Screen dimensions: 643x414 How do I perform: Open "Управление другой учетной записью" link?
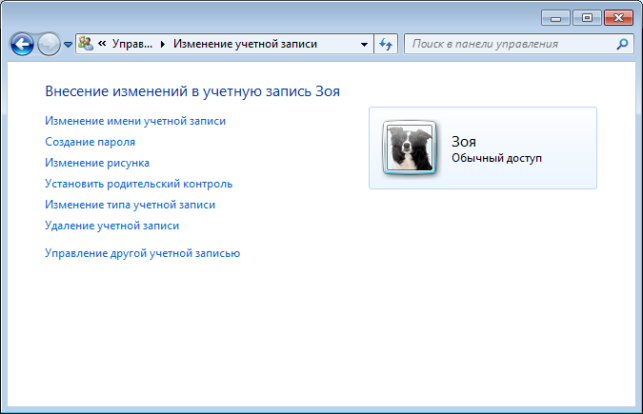142,253
